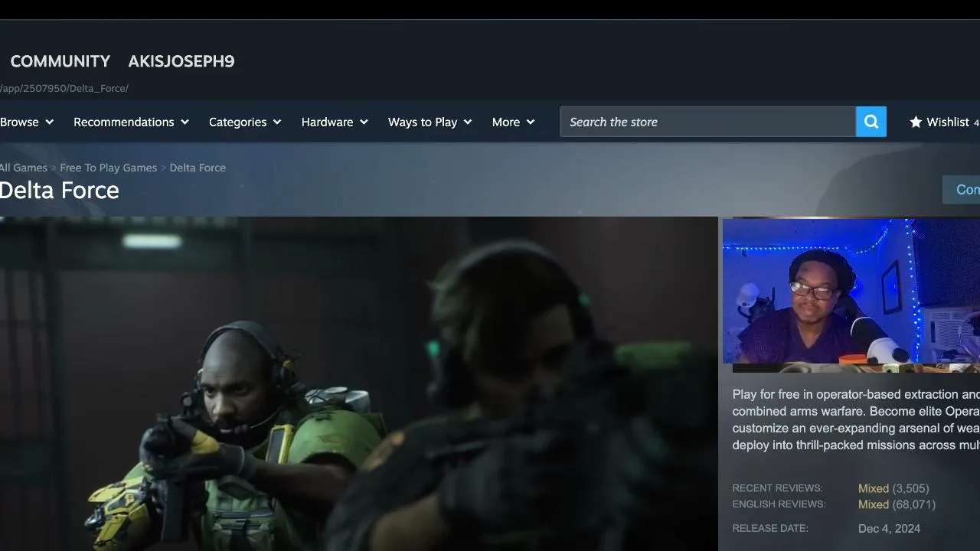Viewport: 980px width, 551px height.
Task: Open the Recommendations dropdown
Action: tap(131, 122)
